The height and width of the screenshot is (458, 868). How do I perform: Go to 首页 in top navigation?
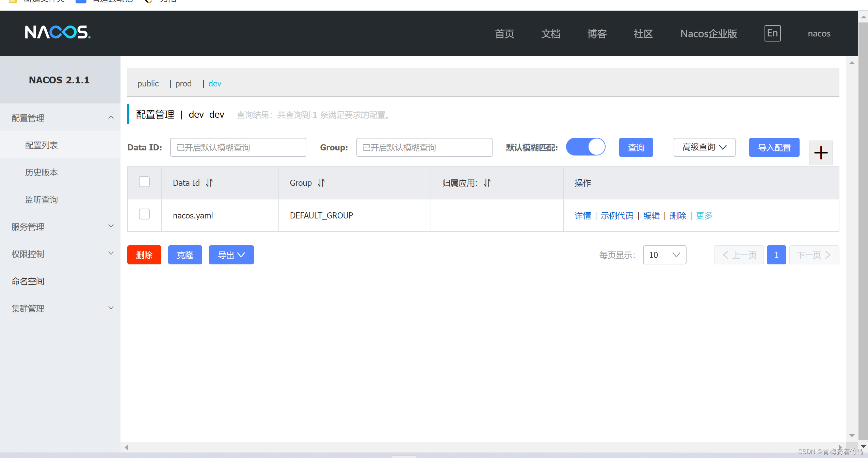tap(504, 34)
